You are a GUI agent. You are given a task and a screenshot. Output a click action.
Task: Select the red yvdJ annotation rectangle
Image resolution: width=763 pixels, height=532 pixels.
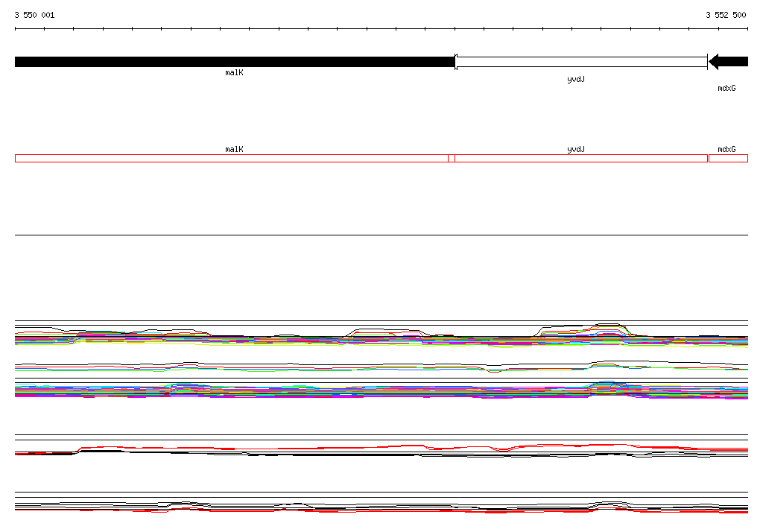[x=581, y=158]
